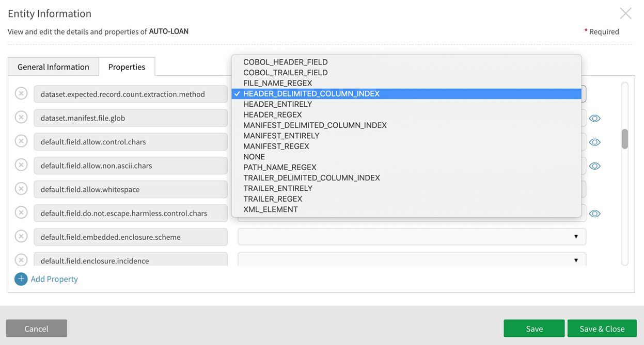Remove default.field.do.not.escape.harmless.control.chars property
This screenshot has height=345, width=644.
tap(21, 212)
